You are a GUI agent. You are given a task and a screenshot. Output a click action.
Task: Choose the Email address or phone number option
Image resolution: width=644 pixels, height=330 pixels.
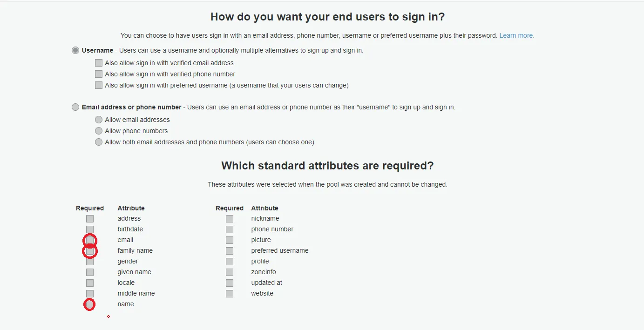[x=75, y=107]
